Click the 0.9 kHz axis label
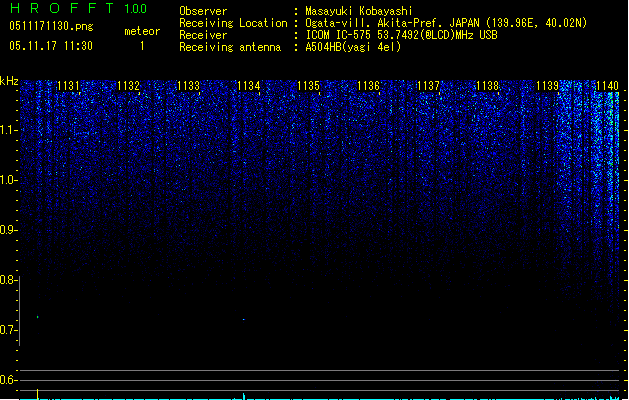Image resolution: width=629 pixels, height=400 pixels. tap(8, 230)
